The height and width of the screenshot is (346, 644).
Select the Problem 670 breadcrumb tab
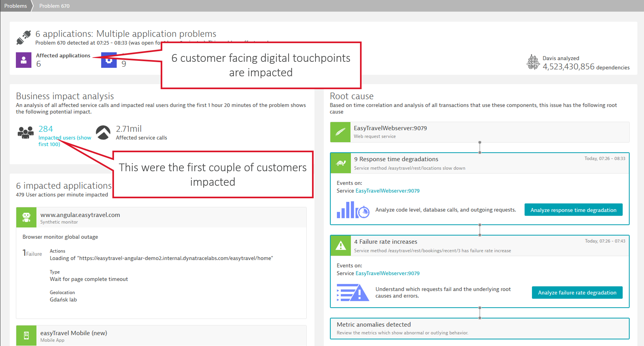[x=54, y=5]
